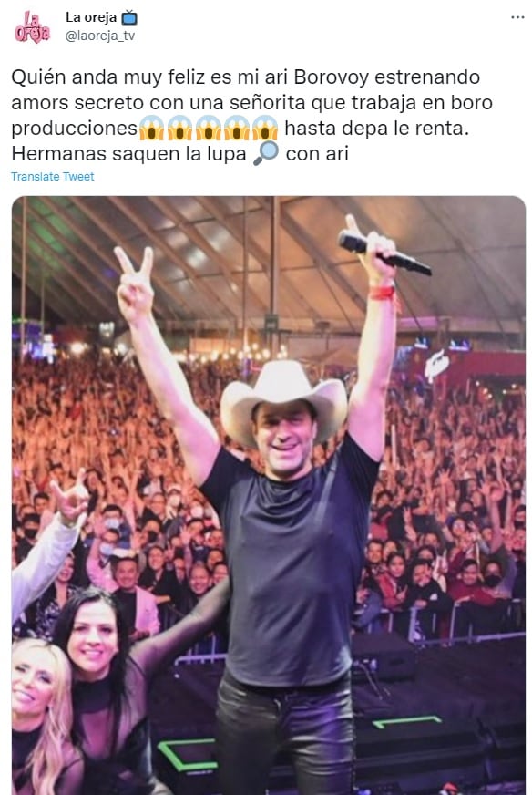Viewport: 532px width, 795px height.
Task: Click the black microphone held up high
Action: pos(384,253)
